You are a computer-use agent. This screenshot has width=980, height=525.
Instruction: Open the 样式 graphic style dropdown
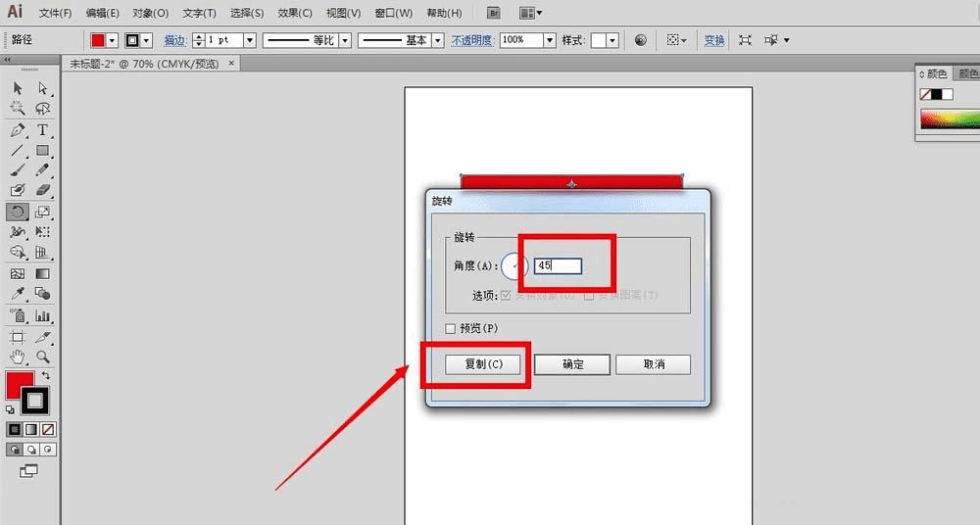pyautogui.click(x=612, y=40)
